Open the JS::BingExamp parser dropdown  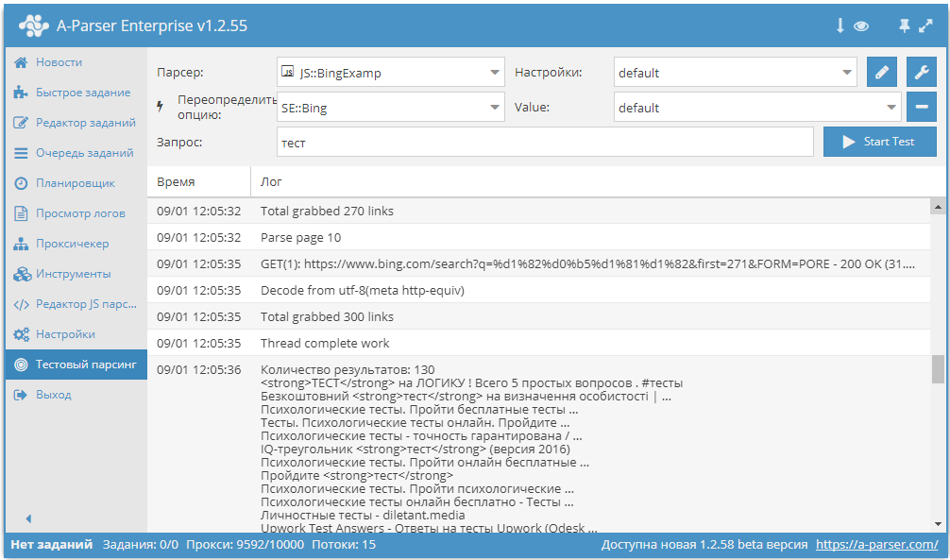pos(391,73)
